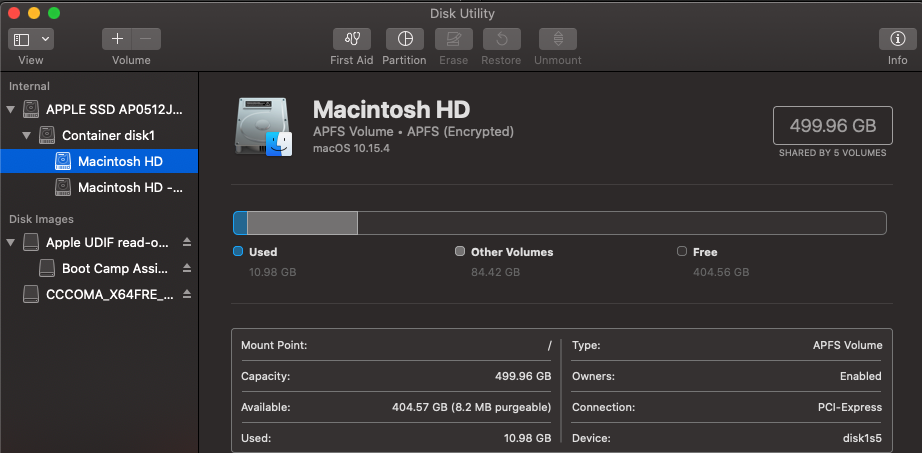The width and height of the screenshot is (922, 453).
Task: Collapse the Apple UDIF read-only image tree
Action: coord(11,242)
